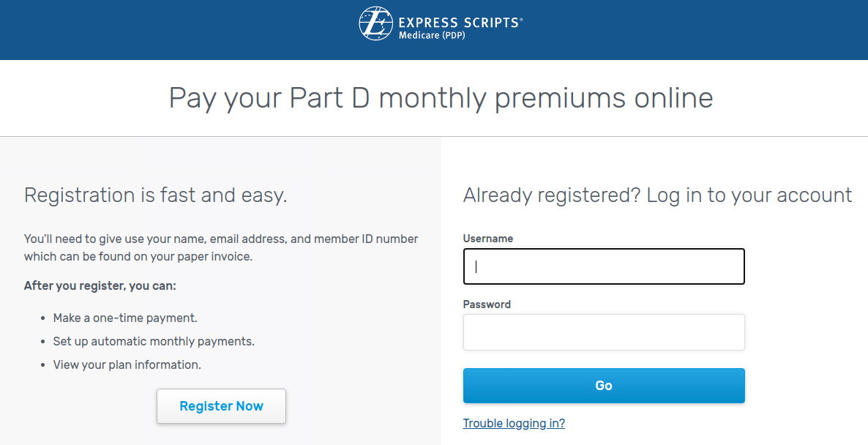Click the Go button
Image resolution: width=868 pixels, height=445 pixels.
pyautogui.click(x=603, y=385)
